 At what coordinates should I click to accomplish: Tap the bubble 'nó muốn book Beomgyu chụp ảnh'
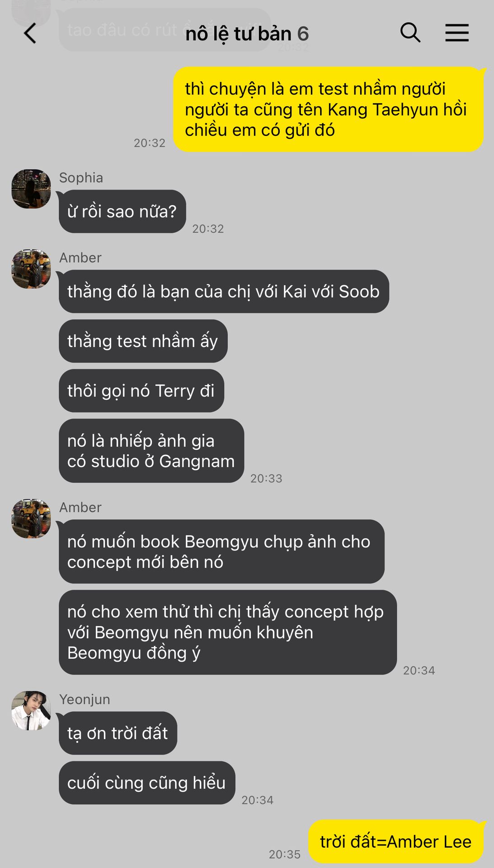tap(221, 552)
